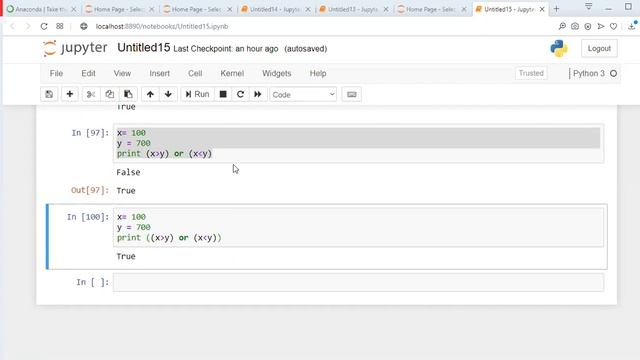Image resolution: width=640 pixels, height=360 pixels.
Task: Click the In [97] prompt label
Action: pos(90,133)
